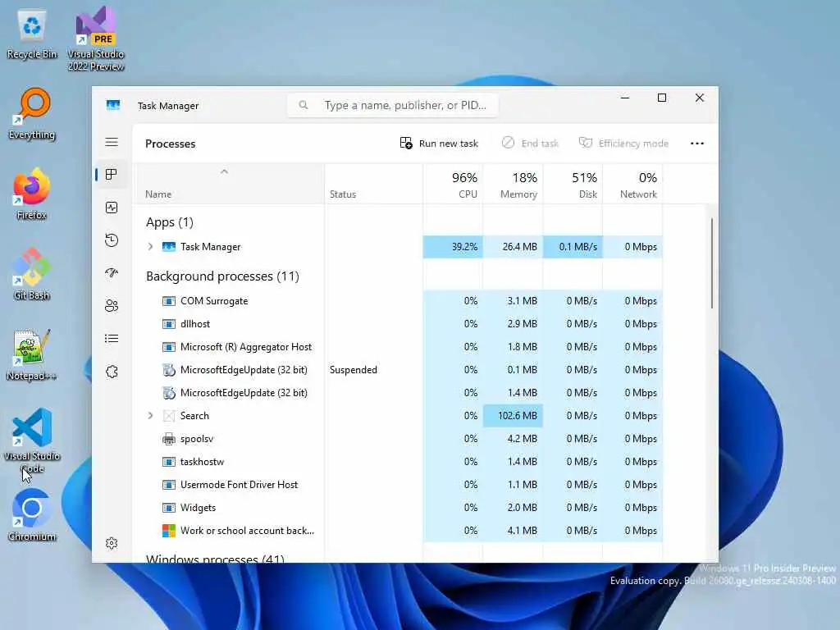
Task: Click the Run new task button
Action: click(x=439, y=143)
